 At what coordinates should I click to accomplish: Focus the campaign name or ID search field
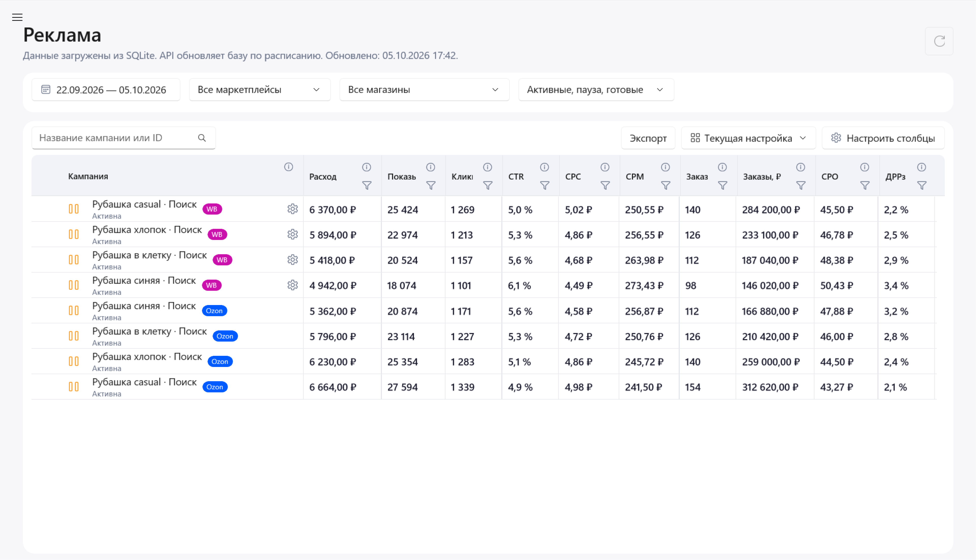[123, 138]
